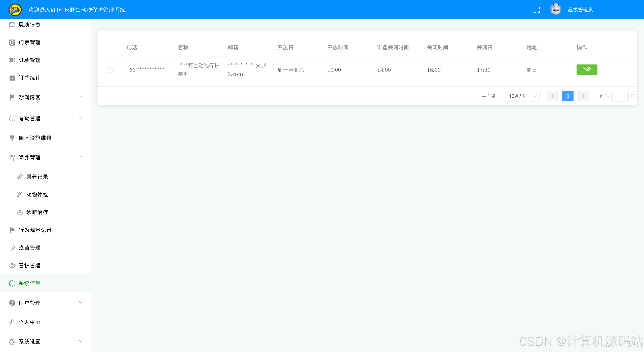Image resolution: width=644 pixels, height=352 pixels.
Task: Click the 准备关闭时间 column header
Action: click(393, 48)
